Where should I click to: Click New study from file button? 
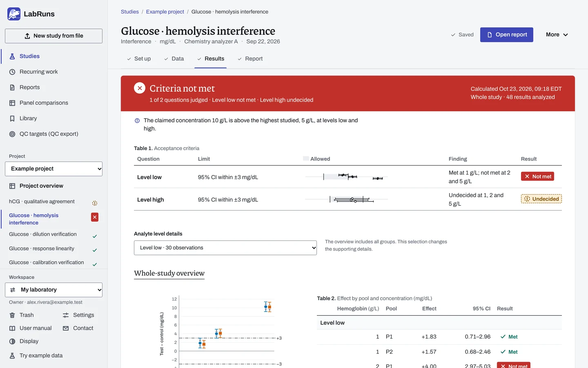coord(53,36)
